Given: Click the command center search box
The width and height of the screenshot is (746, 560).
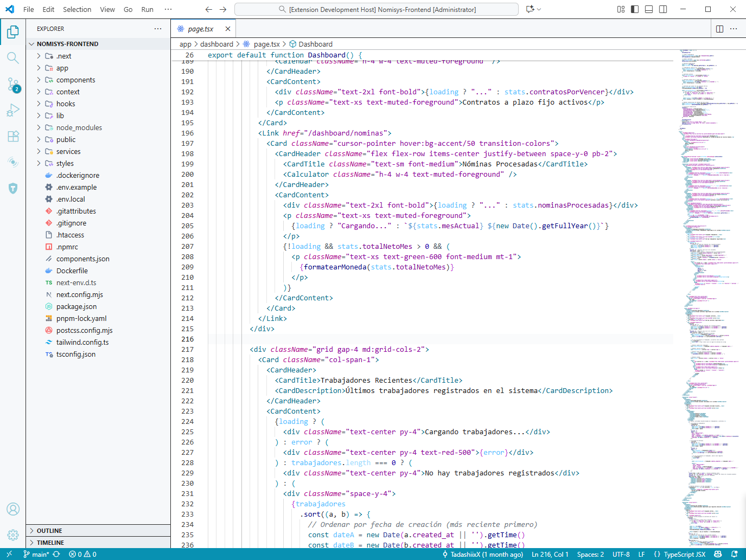Looking at the screenshot, I should (x=377, y=9).
